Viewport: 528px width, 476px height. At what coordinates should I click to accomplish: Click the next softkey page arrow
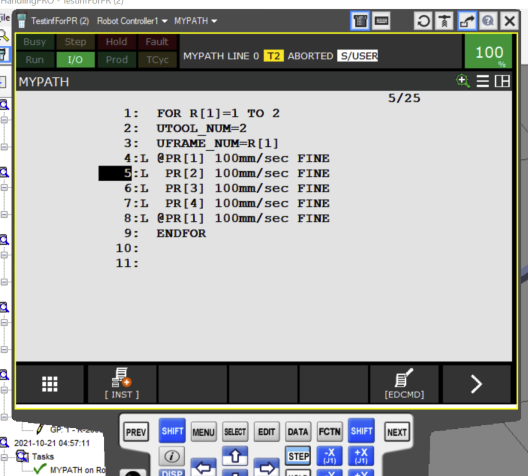click(x=476, y=384)
